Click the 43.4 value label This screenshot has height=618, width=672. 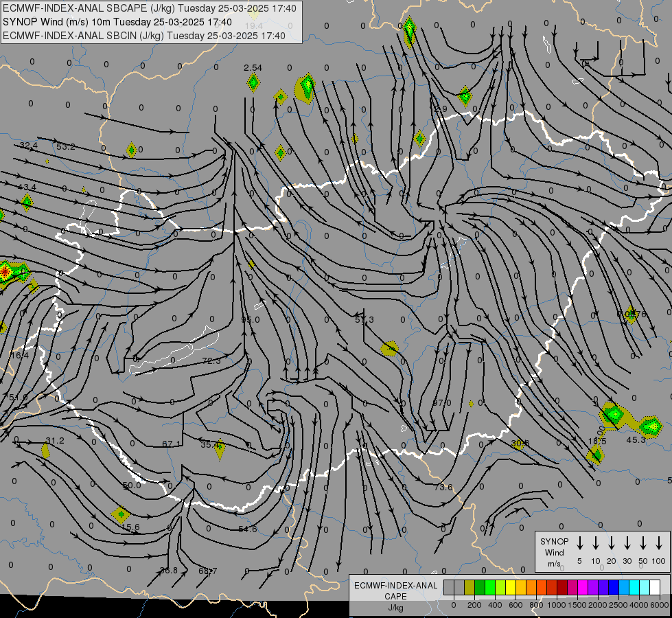click(27, 187)
